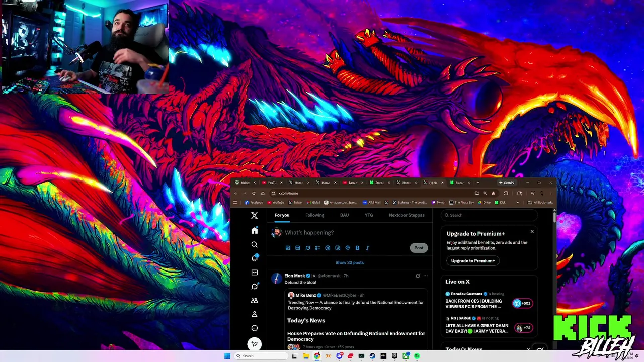Open Communities people icon in sidebar
644x362 pixels.
(254, 300)
